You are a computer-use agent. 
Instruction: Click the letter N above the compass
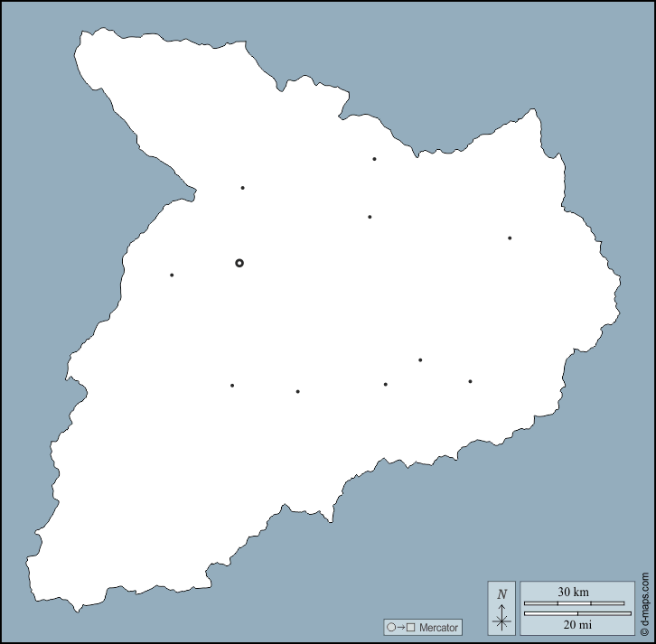[502, 594]
